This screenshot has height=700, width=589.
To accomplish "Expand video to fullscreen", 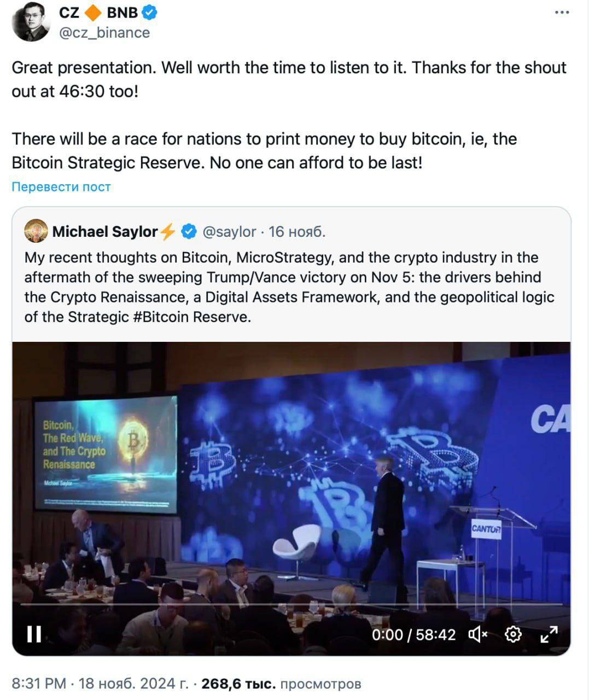I will 549,634.
